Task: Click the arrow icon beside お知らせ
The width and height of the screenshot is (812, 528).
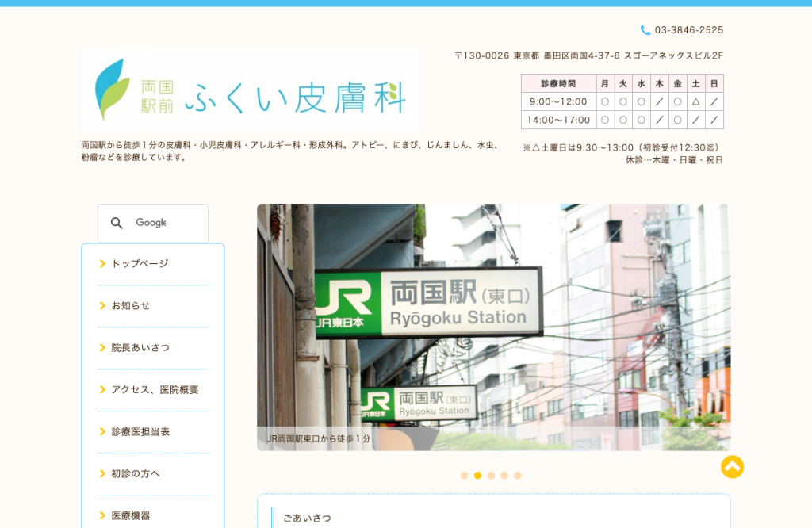Action: [x=102, y=305]
